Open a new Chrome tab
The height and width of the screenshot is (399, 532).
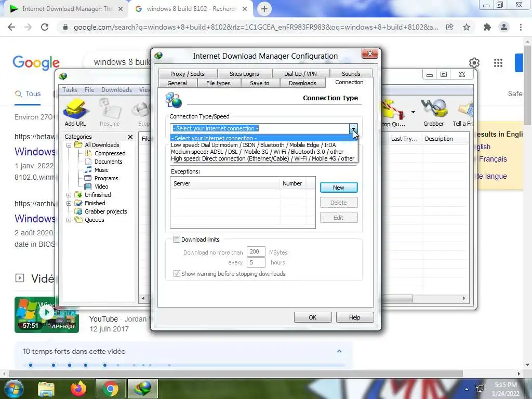[264, 9]
